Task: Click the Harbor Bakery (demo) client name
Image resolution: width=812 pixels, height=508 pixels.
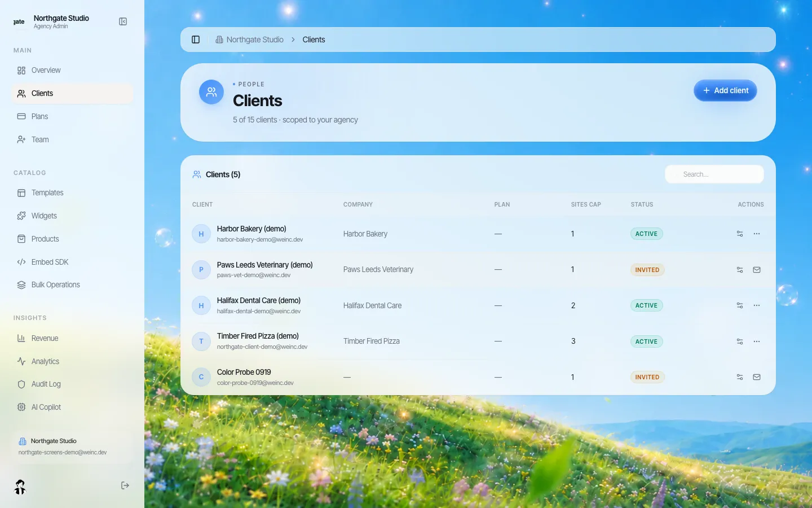Action: coord(251,229)
